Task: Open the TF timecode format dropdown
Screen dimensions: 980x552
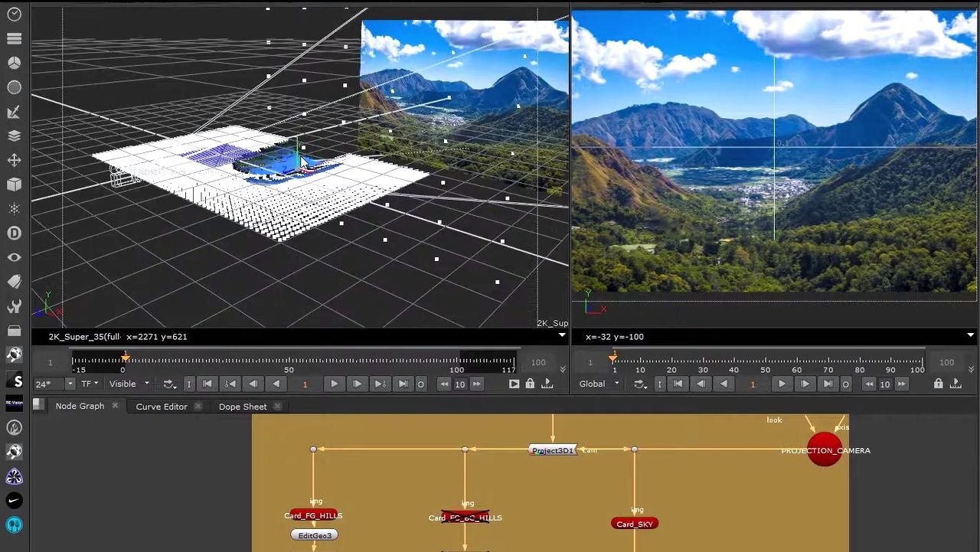Action: tap(90, 384)
